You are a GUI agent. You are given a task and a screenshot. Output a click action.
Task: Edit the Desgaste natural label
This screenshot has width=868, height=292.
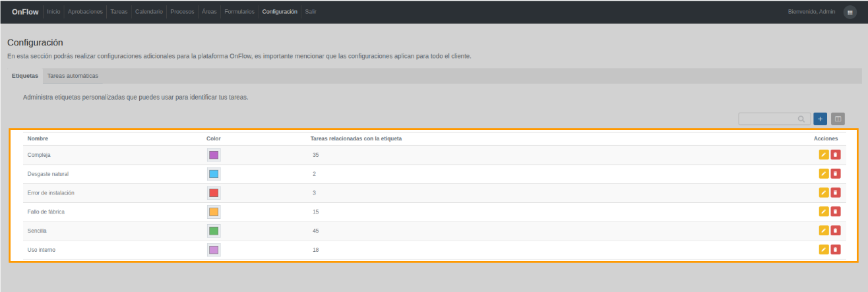coord(823,174)
